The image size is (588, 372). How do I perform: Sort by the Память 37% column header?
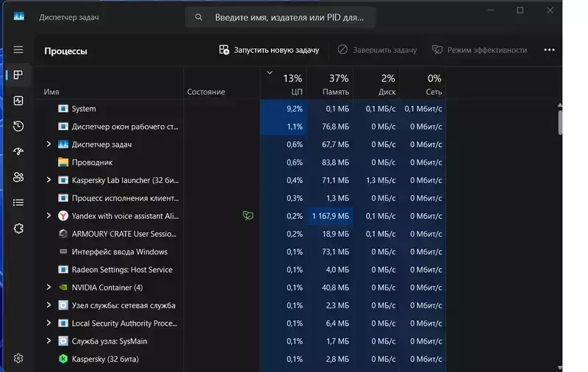(330, 84)
